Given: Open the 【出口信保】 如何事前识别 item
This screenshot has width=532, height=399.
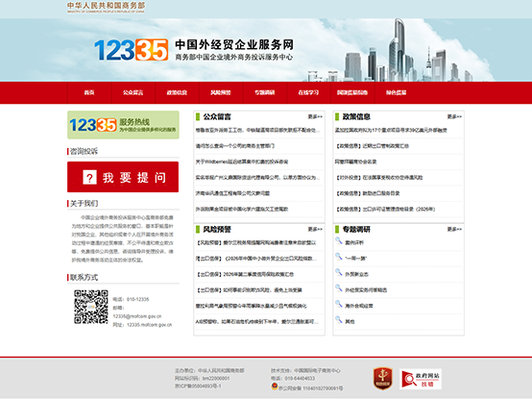Looking at the screenshot, I should tap(249, 290).
